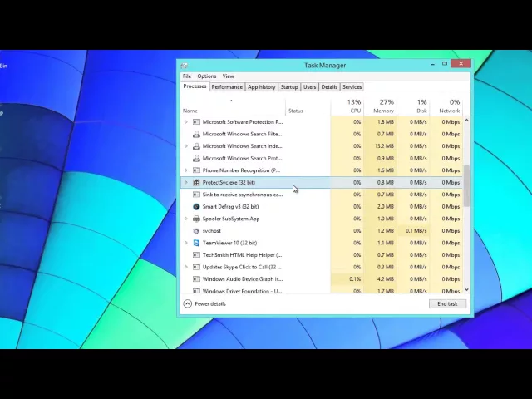This screenshot has width=532, height=399.
Task: Switch to the Performance tab
Action: coord(227,87)
